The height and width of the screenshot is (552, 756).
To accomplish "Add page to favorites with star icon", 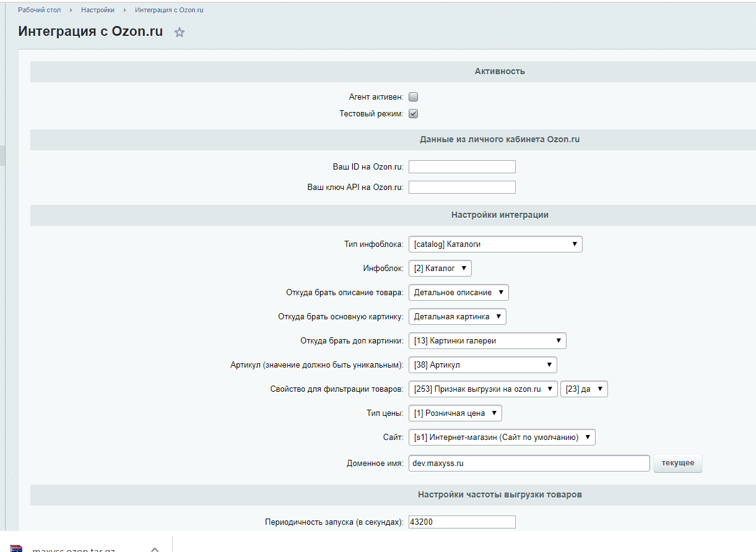I will (x=180, y=33).
